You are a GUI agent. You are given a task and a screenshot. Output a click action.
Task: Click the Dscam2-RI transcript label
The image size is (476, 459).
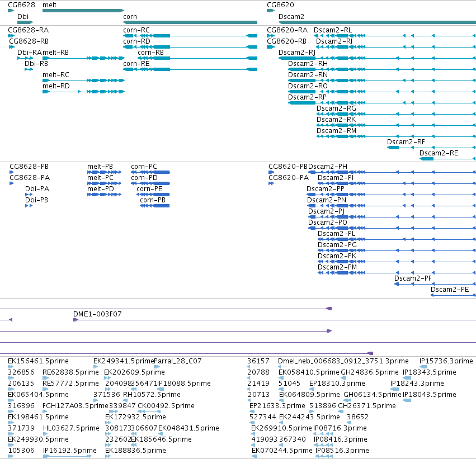(334, 41)
